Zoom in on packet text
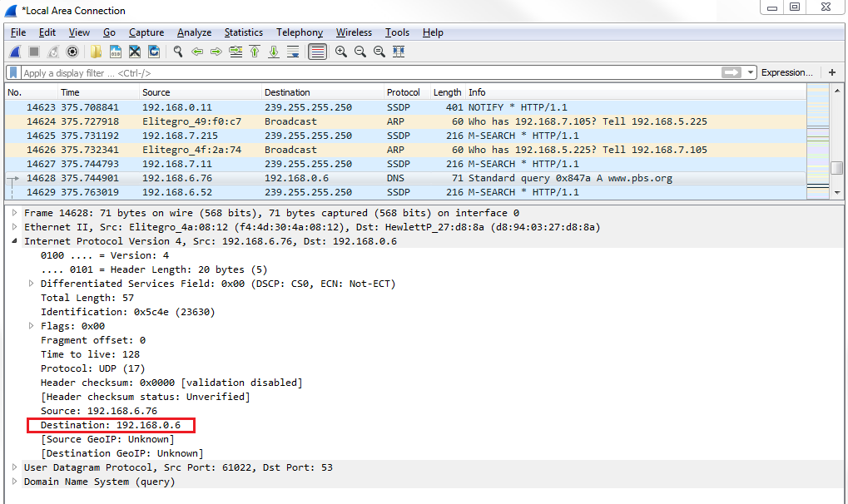The height and width of the screenshot is (504, 848). pos(341,52)
